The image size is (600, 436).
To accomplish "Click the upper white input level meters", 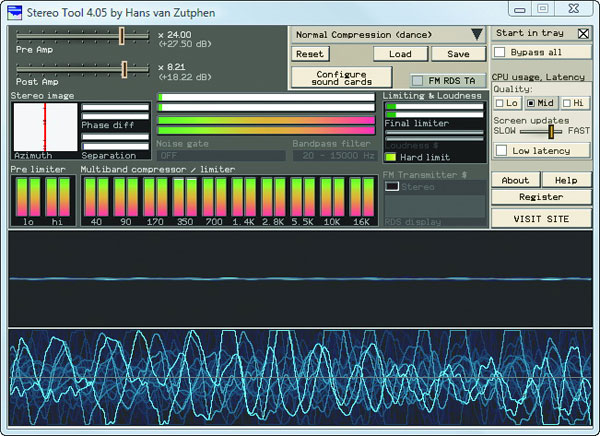I will tap(266, 102).
